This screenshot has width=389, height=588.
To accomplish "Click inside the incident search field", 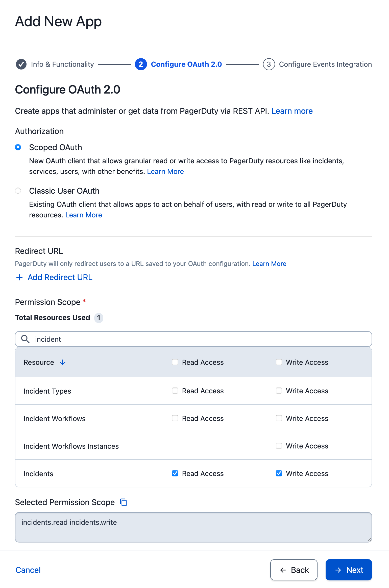I will (x=126, y=339).
